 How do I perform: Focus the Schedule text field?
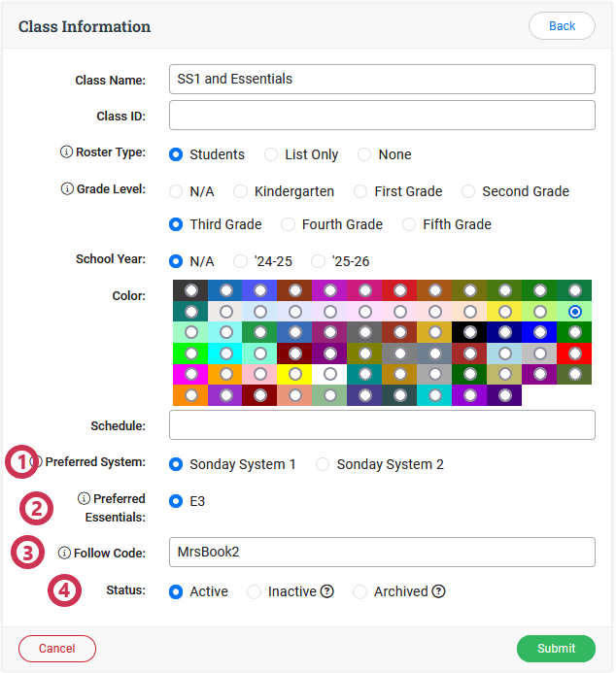pyautogui.click(x=382, y=425)
